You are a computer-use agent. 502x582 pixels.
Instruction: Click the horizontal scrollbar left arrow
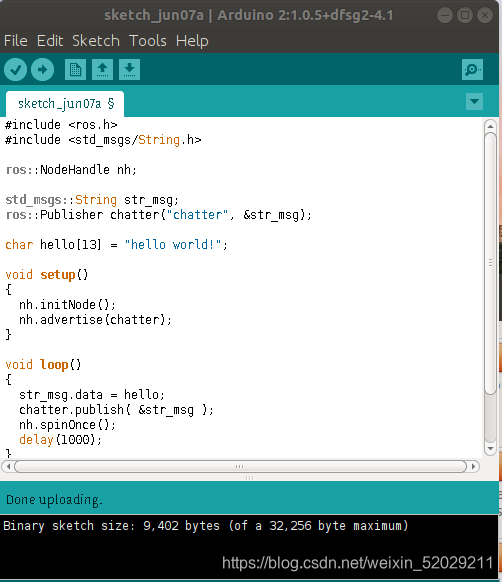(8, 466)
